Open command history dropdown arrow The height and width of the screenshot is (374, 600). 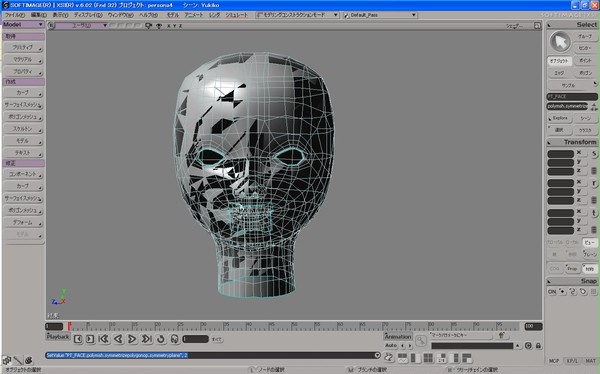click(x=377, y=355)
